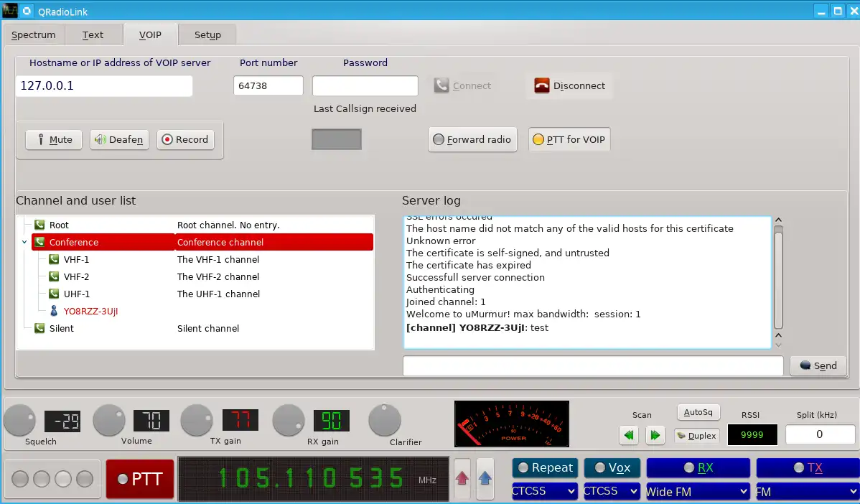
Task: Click the YO8RZZ-3UjI user avatar icon
Action: coord(54,311)
